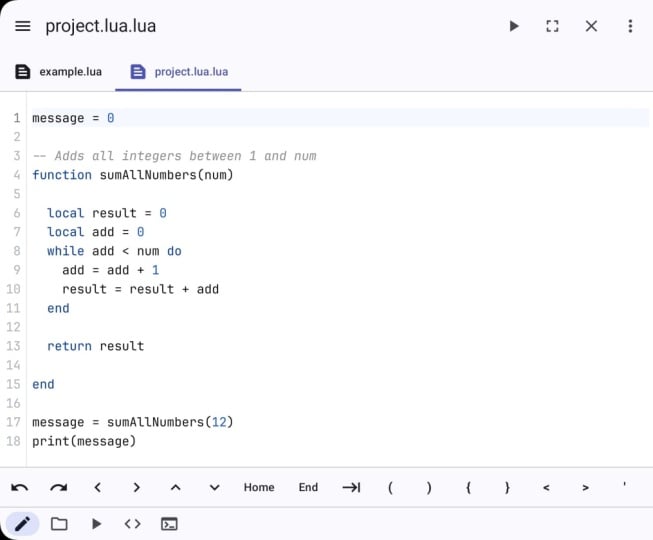Click 'print(message)' line
Screen dimensions: 653x540
84,441
